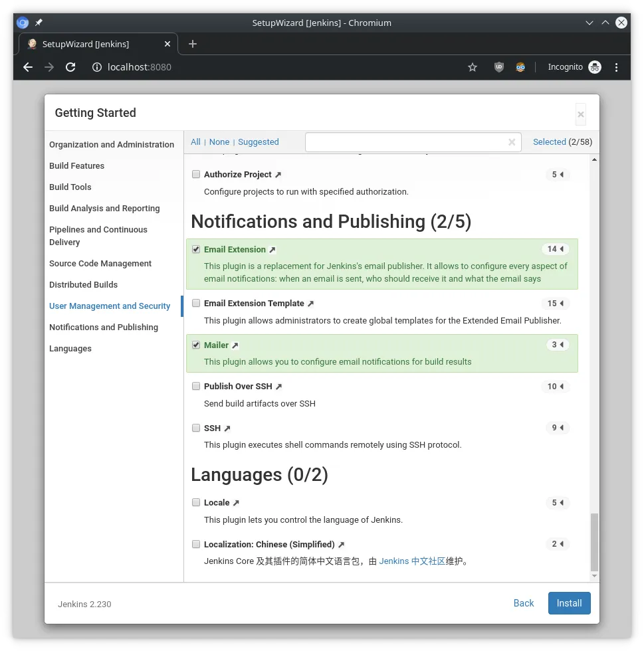The width and height of the screenshot is (644, 651).
Task: Check the Email Extension Template plugin
Action: [196, 303]
